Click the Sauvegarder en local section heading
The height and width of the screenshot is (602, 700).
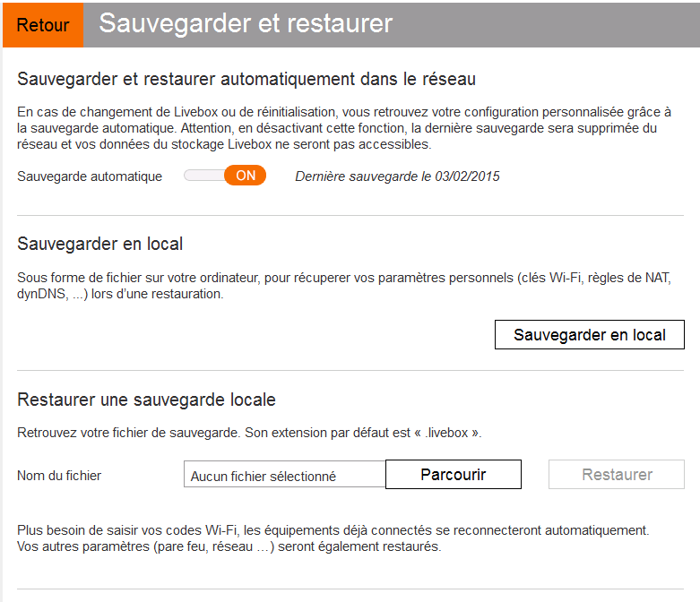click(x=100, y=244)
